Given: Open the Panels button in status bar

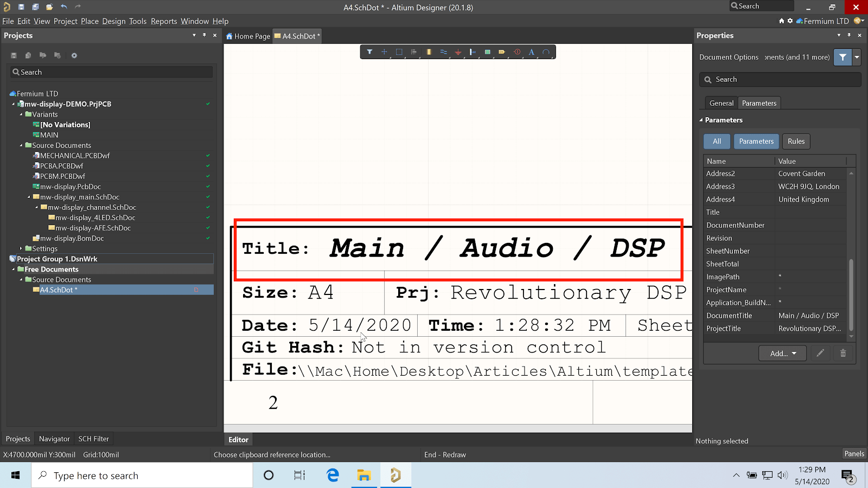Looking at the screenshot, I should (x=854, y=454).
